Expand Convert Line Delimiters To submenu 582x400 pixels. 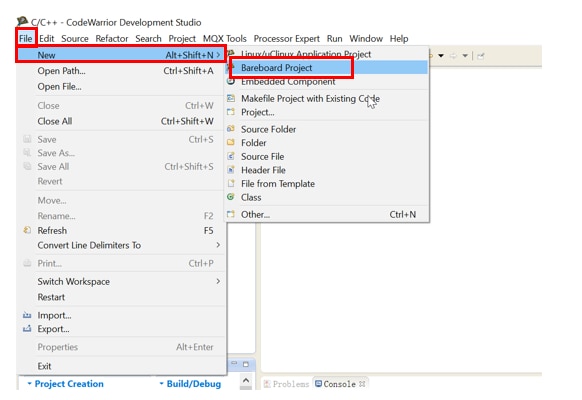pyautogui.click(x=121, y=245)
